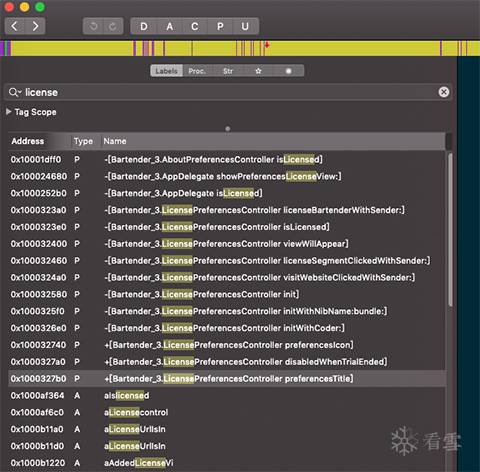Select LicensePreferencesController isLicensed row
The image size is (480, 472).
pyautogui.click(x=227, y=227)
